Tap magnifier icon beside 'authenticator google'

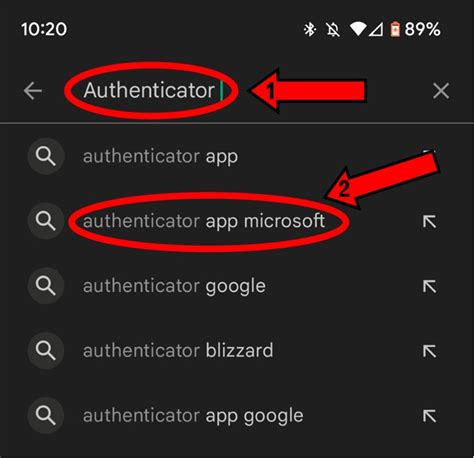46,286
